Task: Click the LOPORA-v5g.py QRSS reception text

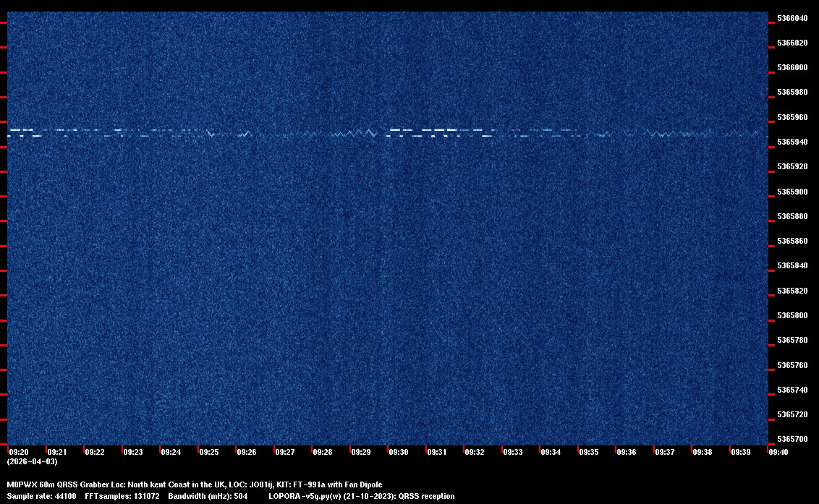Action: [361, 496]
